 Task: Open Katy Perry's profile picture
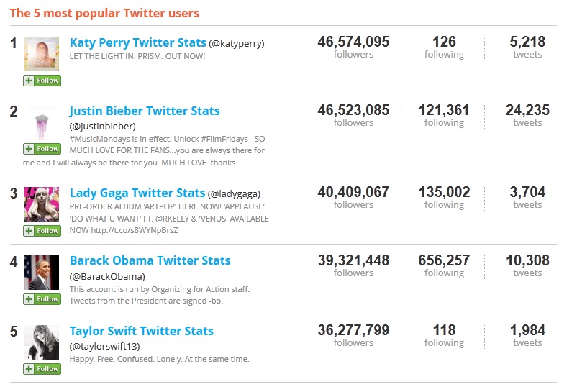click(x=42, y=55)
